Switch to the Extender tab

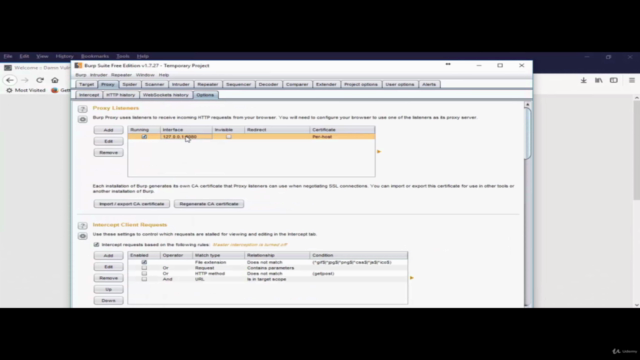pos(326,84)
